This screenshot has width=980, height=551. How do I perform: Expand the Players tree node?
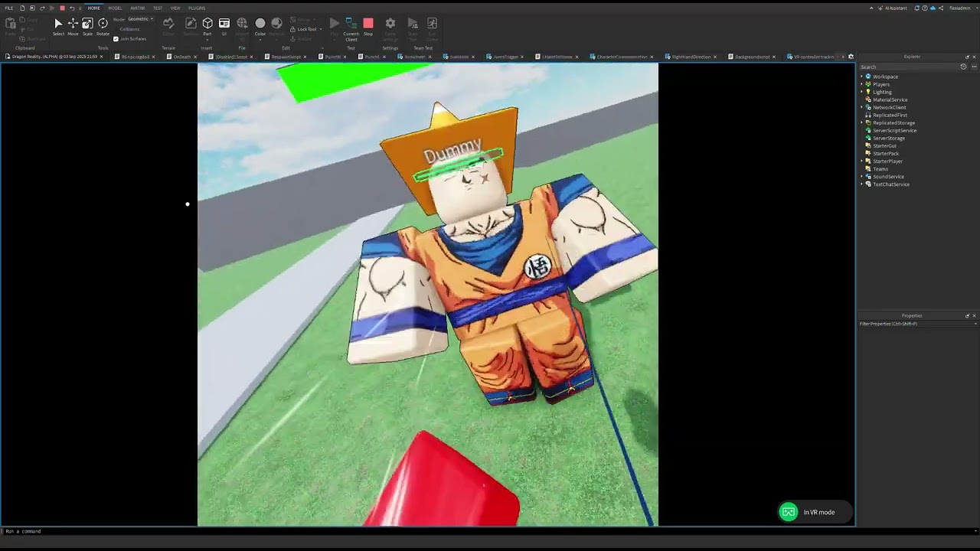[861, 84]
